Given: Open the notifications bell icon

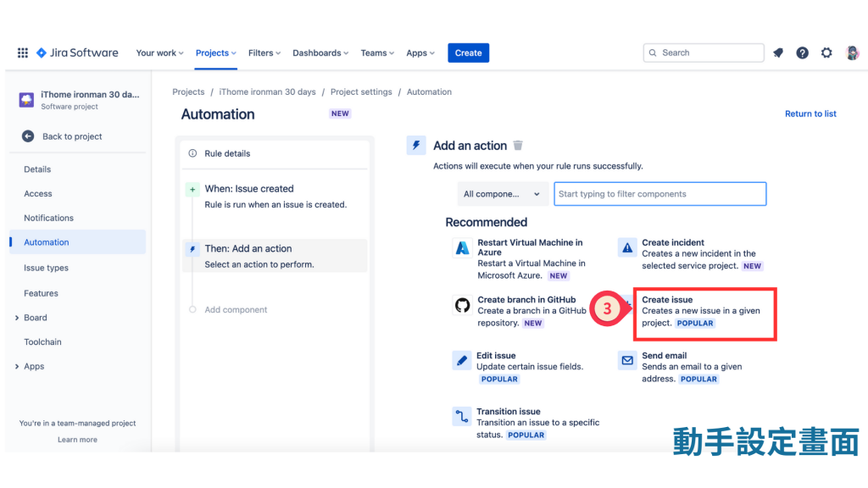Looking at the screenshot, I should (778, 53).
